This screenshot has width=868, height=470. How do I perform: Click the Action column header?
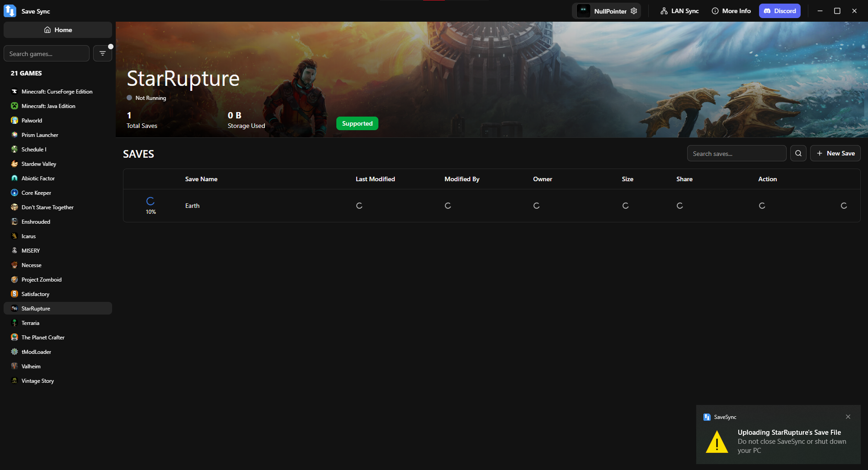pyautogui.click(x=768, y=179)
